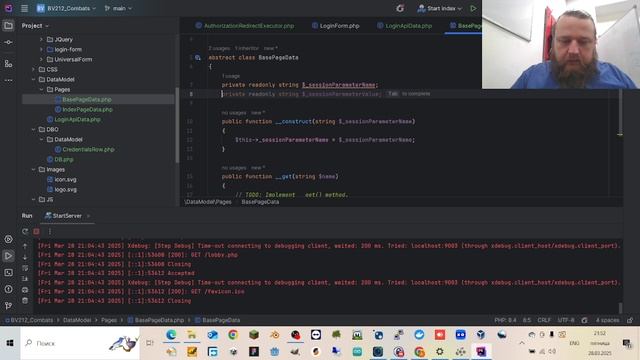This screenshot has width=640, height=360.
Task: Open CredentialsRow.php in project tree
Action: tap(88, 149)
